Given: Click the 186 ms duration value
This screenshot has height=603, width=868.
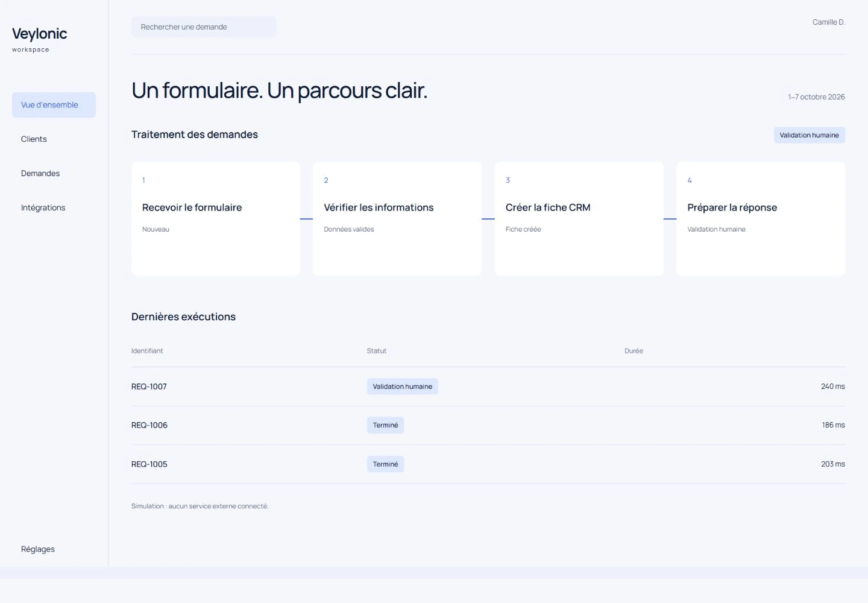Looking at the screenshot, I should 833,425.
